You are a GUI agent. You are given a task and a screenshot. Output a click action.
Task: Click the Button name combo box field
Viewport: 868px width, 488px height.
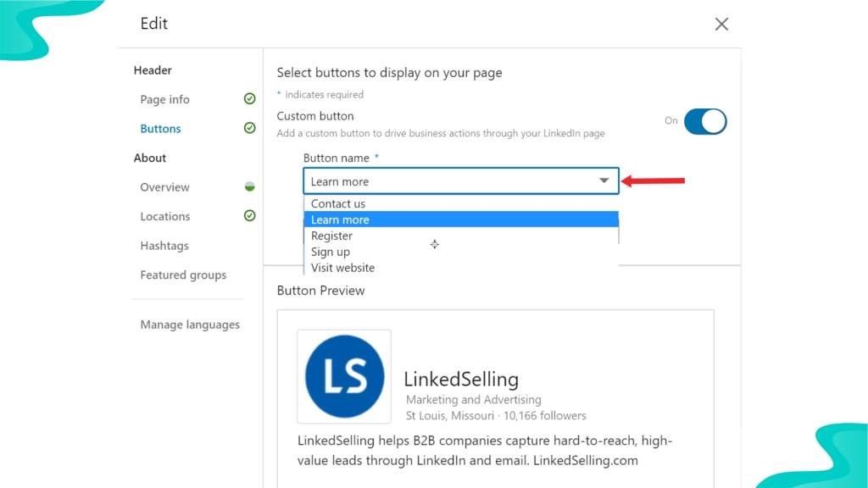click(x=460, y=181)
